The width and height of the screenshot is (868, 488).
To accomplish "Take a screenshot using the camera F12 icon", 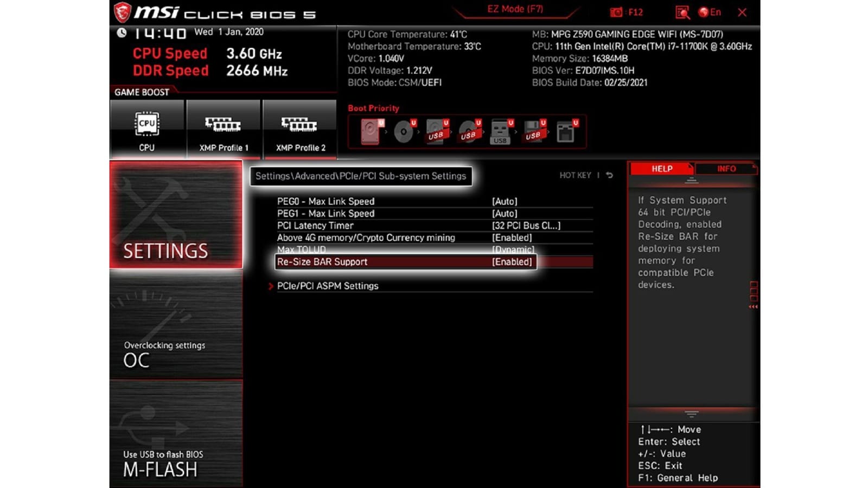I will 616,12.
